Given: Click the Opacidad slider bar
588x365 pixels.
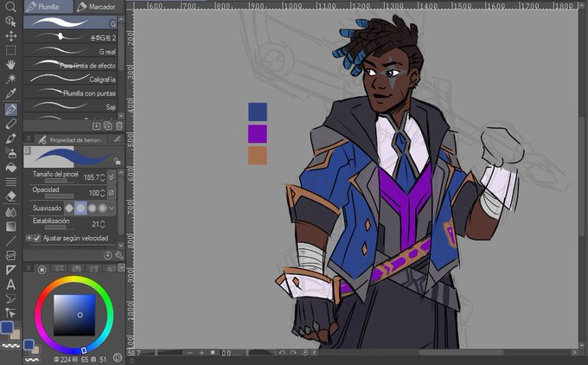Looking at the screenshot, I should click(x=60, y=195).
